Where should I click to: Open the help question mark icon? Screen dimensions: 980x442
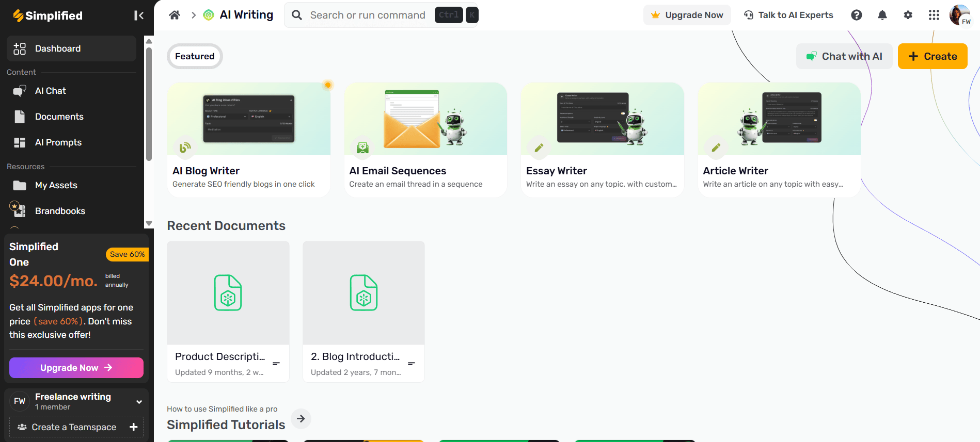click(857, 15)
